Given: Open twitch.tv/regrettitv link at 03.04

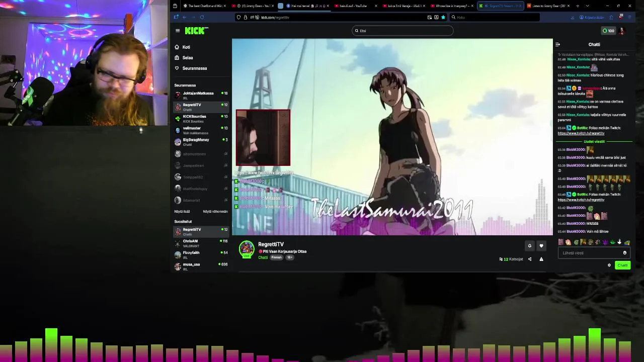Looking at the screenshot, I should 581,133.
